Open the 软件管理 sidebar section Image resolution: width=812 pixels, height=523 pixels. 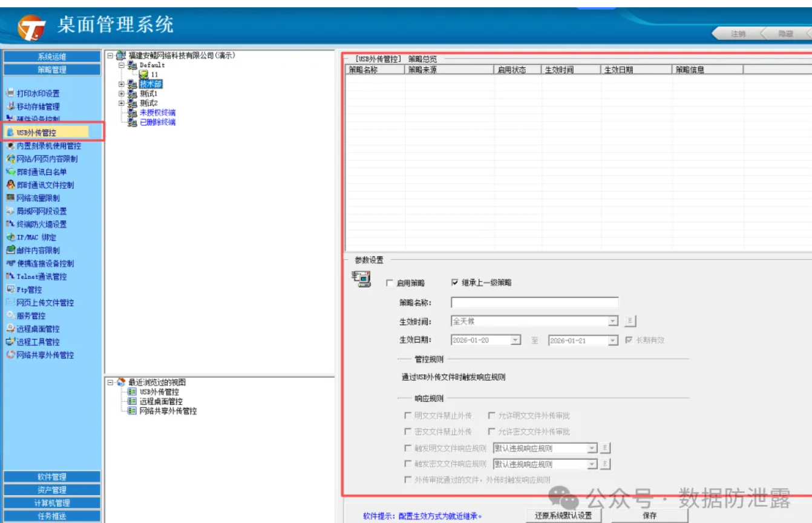point(52,477)
